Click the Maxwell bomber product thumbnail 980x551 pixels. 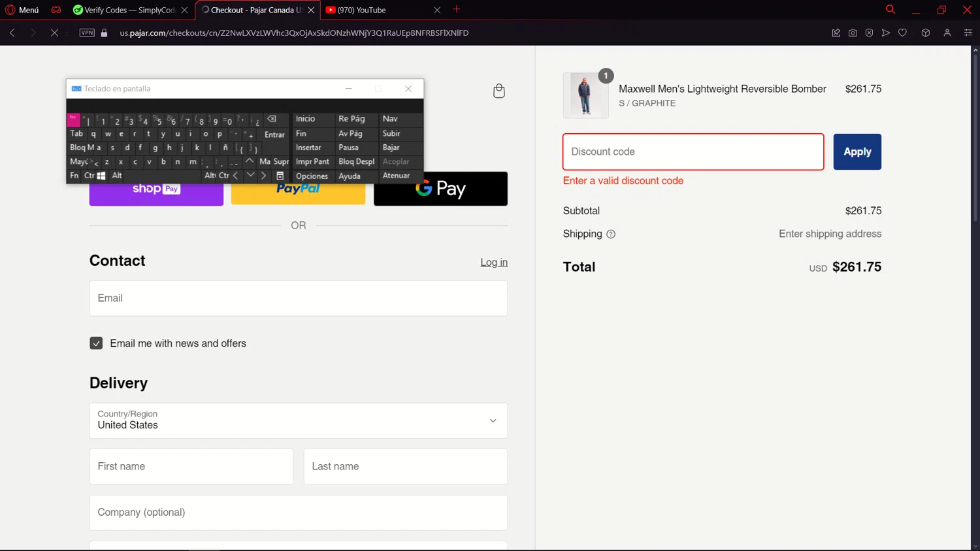[x=585, y=95]
